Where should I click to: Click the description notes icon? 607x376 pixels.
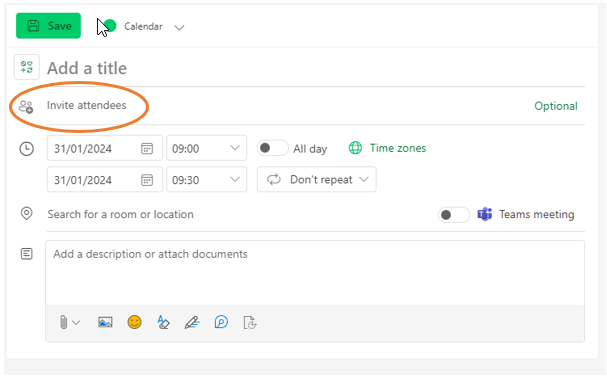(x=27, y=254)
